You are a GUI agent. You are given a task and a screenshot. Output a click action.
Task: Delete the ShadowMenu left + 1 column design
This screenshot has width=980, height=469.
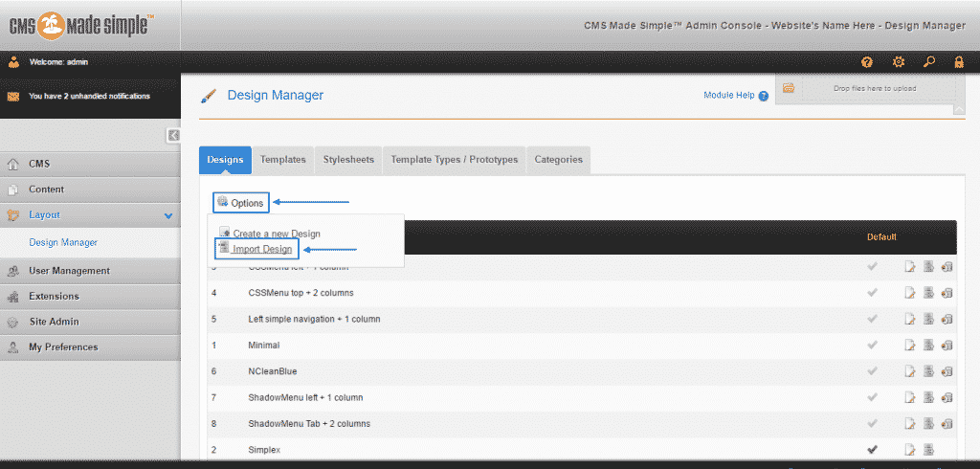(947, 398)
